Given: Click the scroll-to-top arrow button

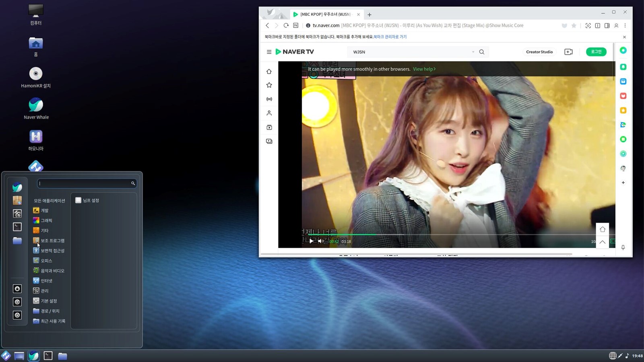Looking at the screenshot, I should coord(603,242).
